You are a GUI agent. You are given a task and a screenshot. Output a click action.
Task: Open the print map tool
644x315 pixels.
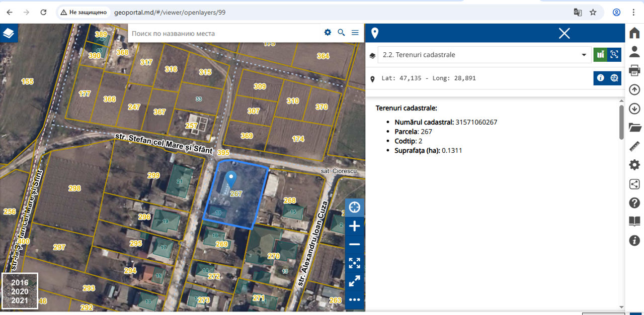click(x=634, y=70)
